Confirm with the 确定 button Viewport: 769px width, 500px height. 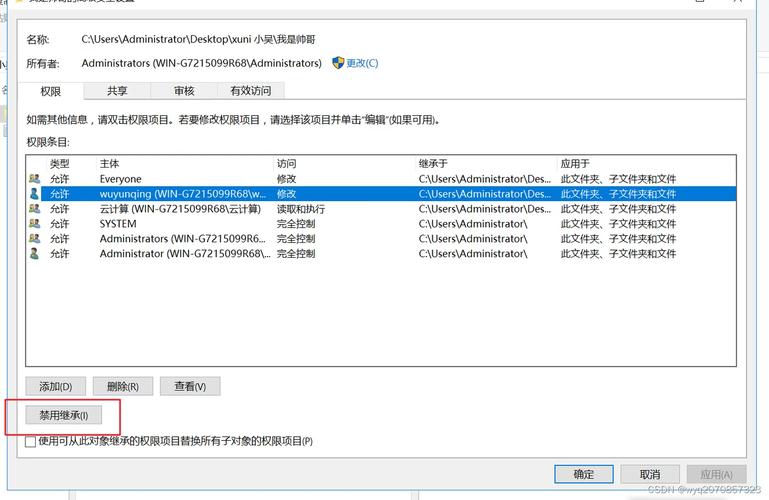[584, 474]
